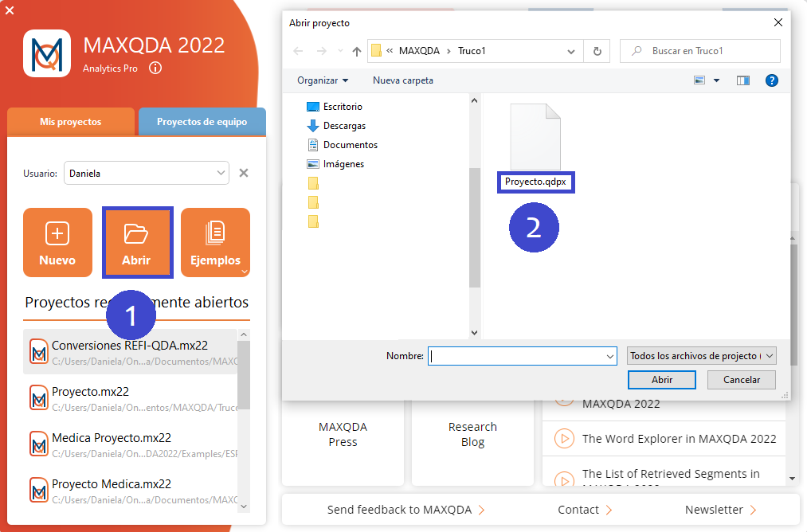
Task: Click the Abrir button in the dialog
Action: (662, 380)
